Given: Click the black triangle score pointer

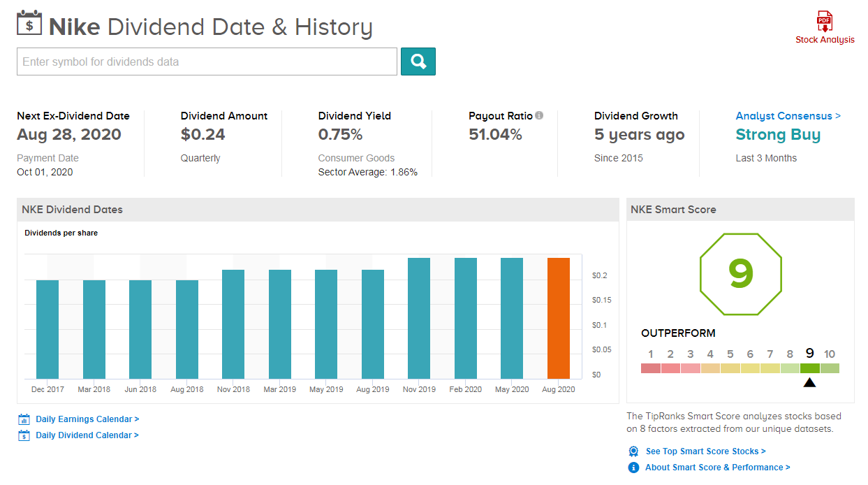Looking at the screenshot, I should pos(810,382).
